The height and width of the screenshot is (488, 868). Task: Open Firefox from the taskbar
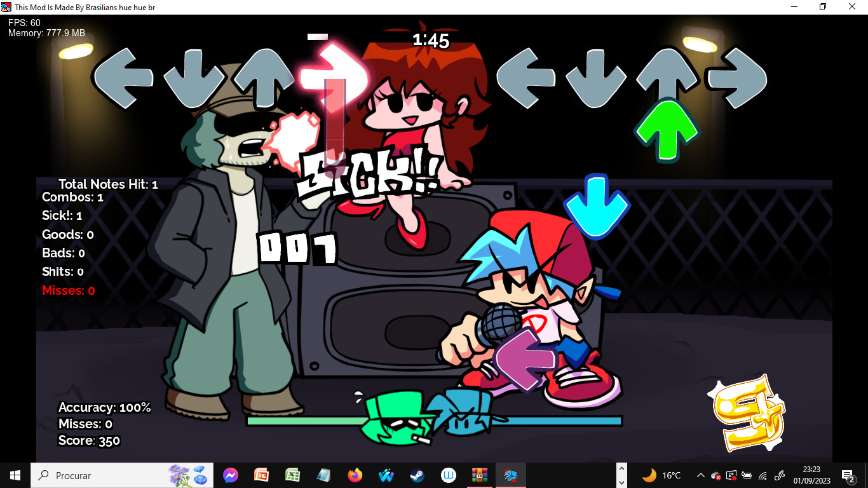355,475
